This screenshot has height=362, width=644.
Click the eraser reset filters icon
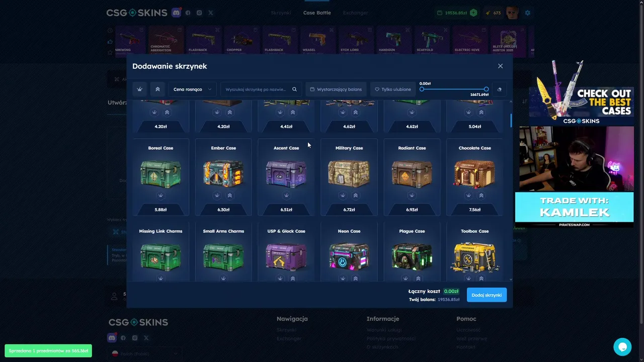point(499,89)
